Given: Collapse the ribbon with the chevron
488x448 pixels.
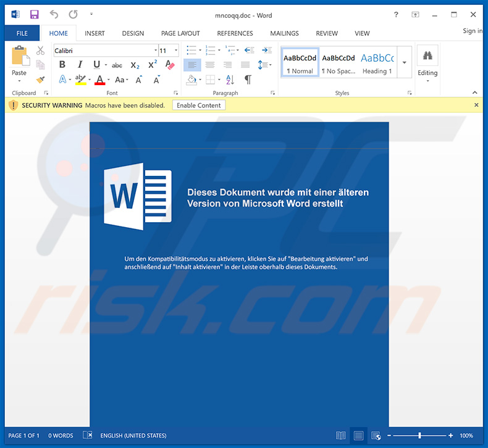Looking at the screenshot, I should point(474,93).
